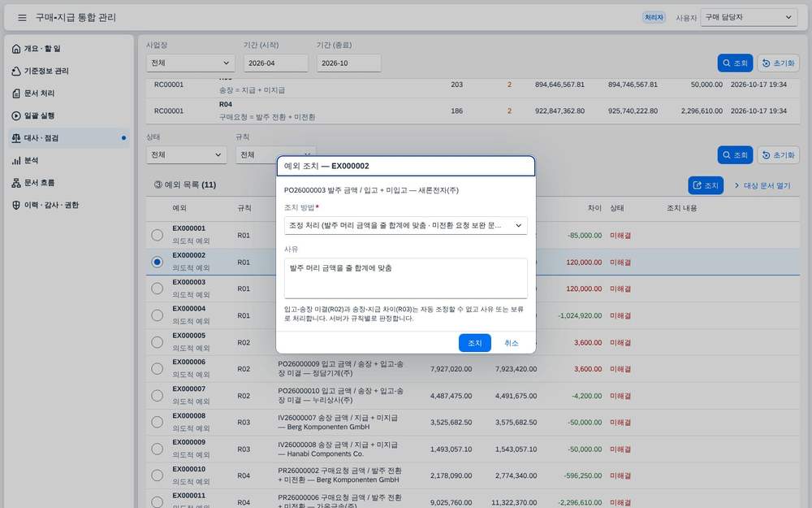Expand 조치 방법 dropdown in dialog
Image resolution: width=812 pixels, height=508 pixels.
[405, 225]
